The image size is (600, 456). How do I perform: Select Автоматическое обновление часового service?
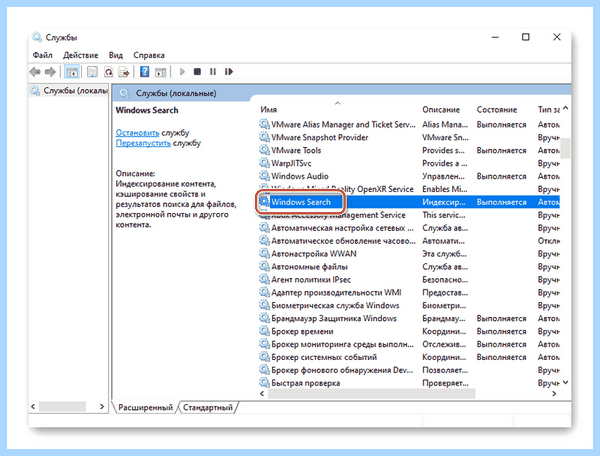[343, 241]
